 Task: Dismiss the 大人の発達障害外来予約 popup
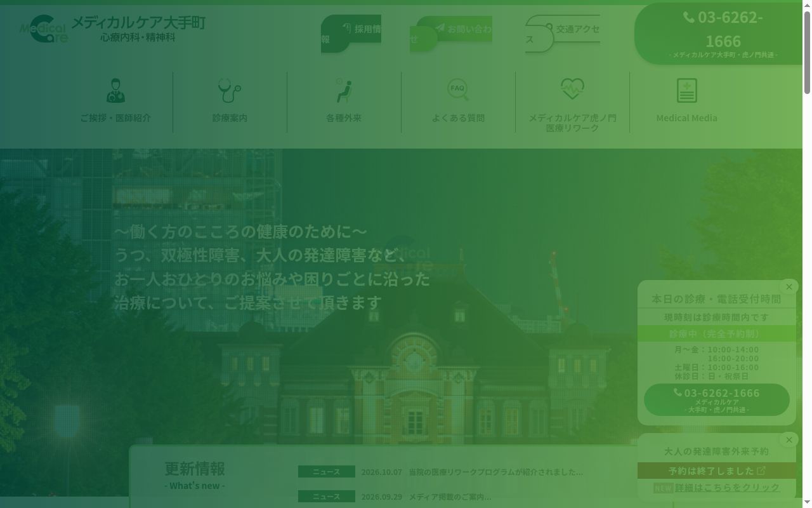[789, 439]
